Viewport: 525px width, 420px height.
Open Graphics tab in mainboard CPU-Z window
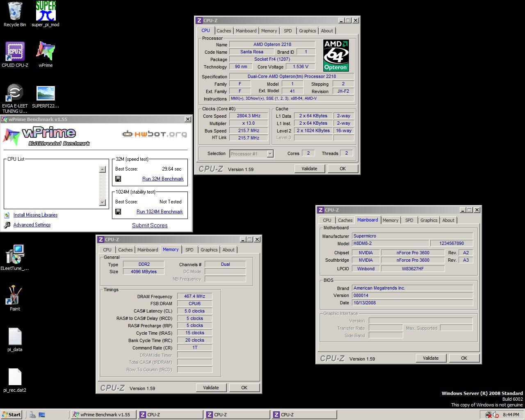point(429,220)
